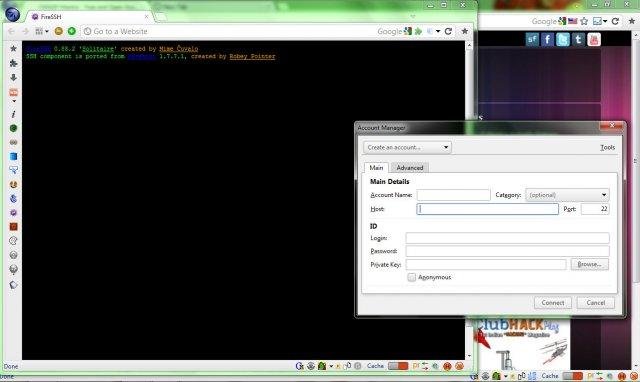
Task: Click the bookmarks star right of reload in FireSSH window
Action: coord(464,31)
